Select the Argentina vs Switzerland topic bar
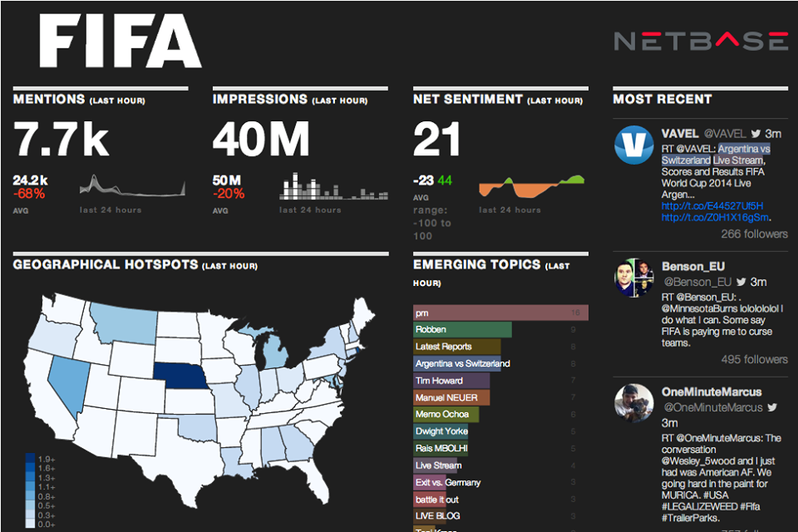The width and height of the screenshot is (798, 532). (x=462, y=363)
